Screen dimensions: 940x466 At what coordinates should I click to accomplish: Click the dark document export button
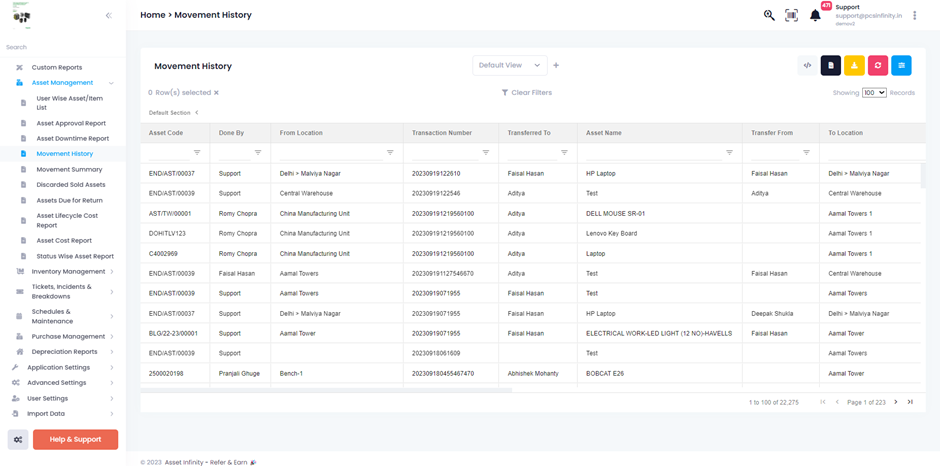(x=830, y=65)
